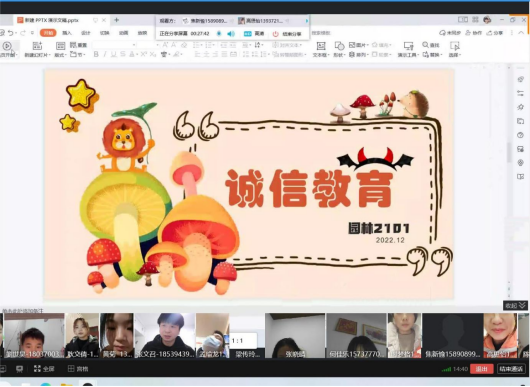Click the vertical scrollbar beside the slide
This screenshot has height=387, width=530.
point(509,152)
